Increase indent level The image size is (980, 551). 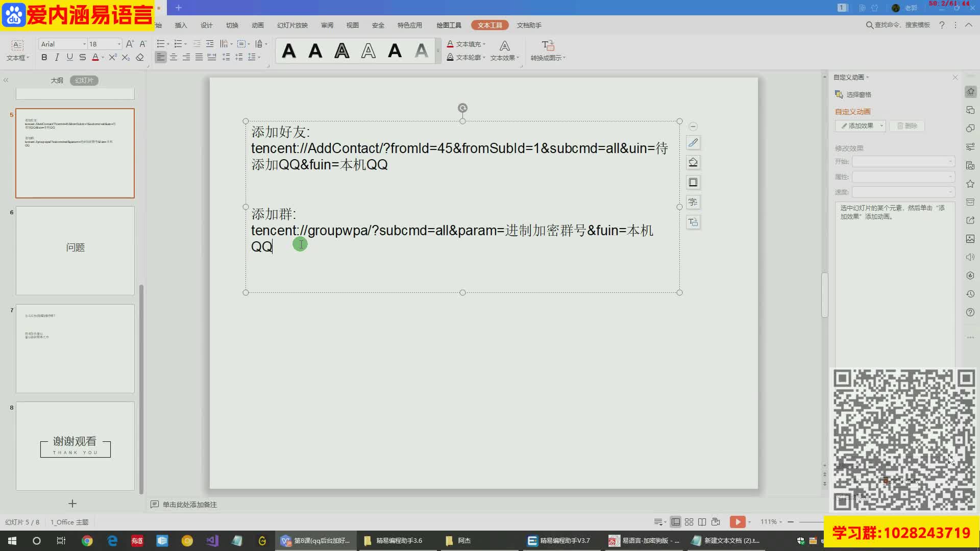210,44
